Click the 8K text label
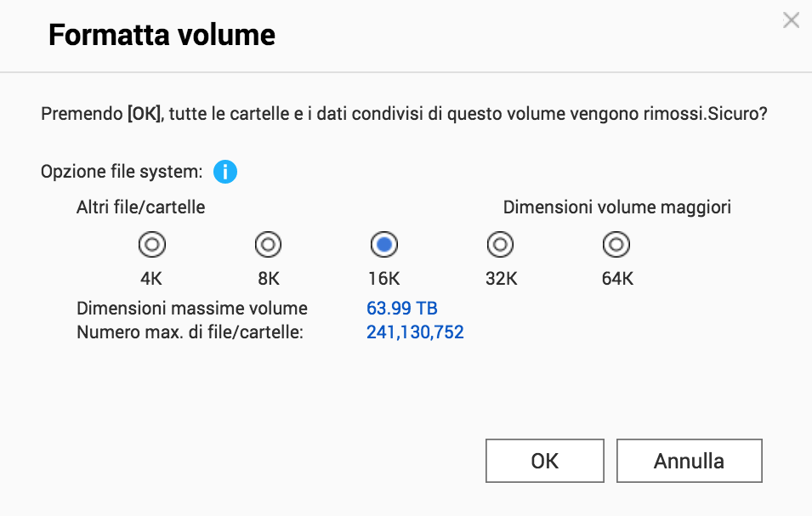812x516 pixels. click(x=268, y=278)
